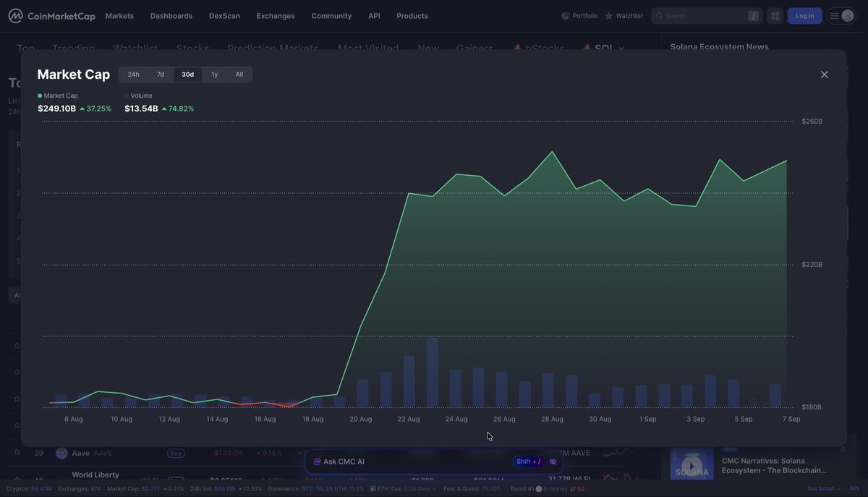Open the Exchanges 974 link
The width and height of the screenshot is (868, 497).
pyautogui.click(x=80, y=489)
